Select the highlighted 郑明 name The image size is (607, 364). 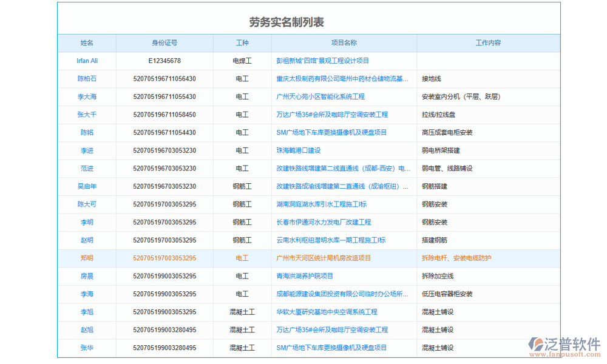pos(87,258)
